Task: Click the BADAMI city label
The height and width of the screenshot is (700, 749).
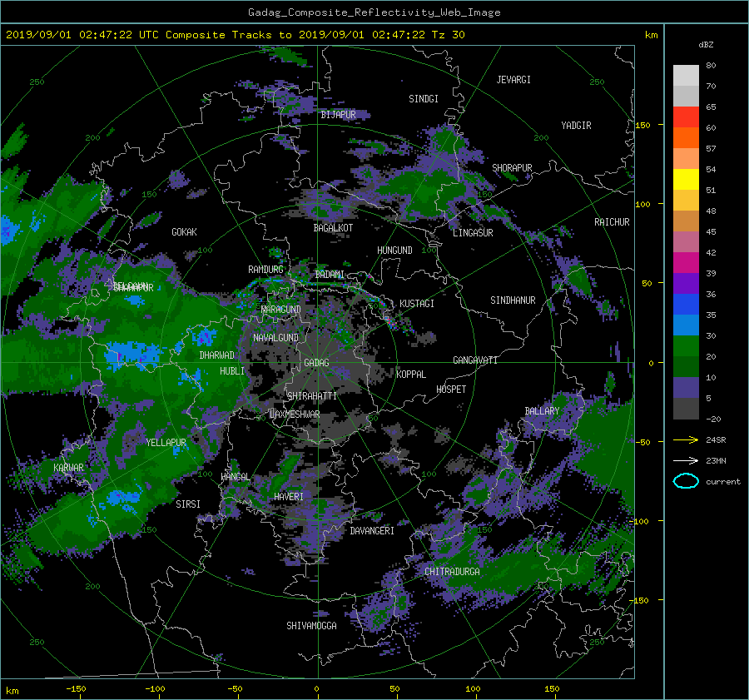Action: point(330,275)
